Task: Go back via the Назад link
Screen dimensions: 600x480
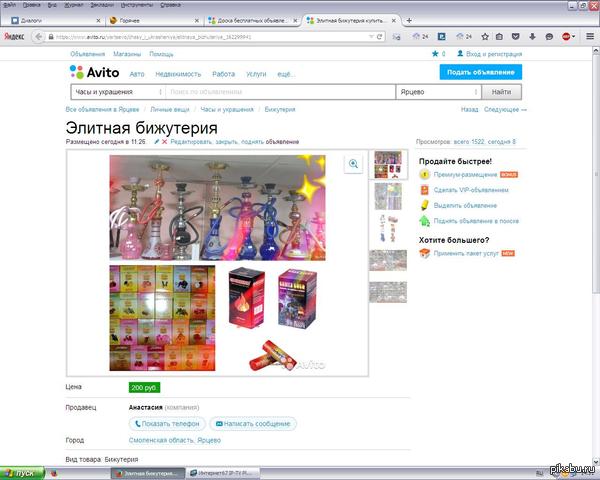Action: tap(469, 109)
